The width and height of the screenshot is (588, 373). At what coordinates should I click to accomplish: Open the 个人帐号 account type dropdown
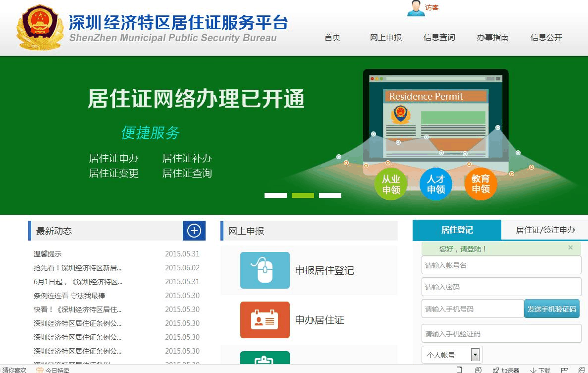click(475, 355)
